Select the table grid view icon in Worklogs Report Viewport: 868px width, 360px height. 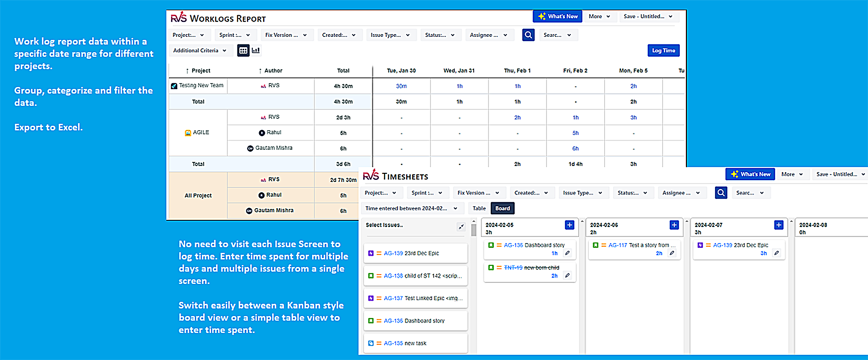(x=243, y=50)
